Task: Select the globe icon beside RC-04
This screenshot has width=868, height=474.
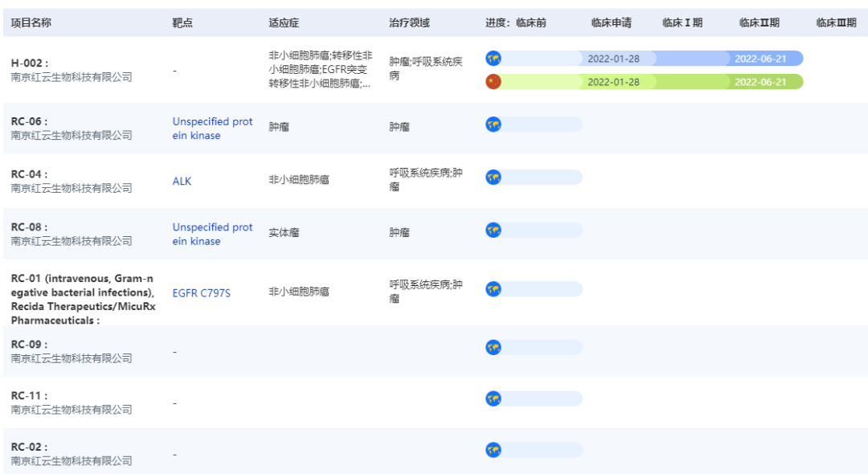Action: pos(493,178)
